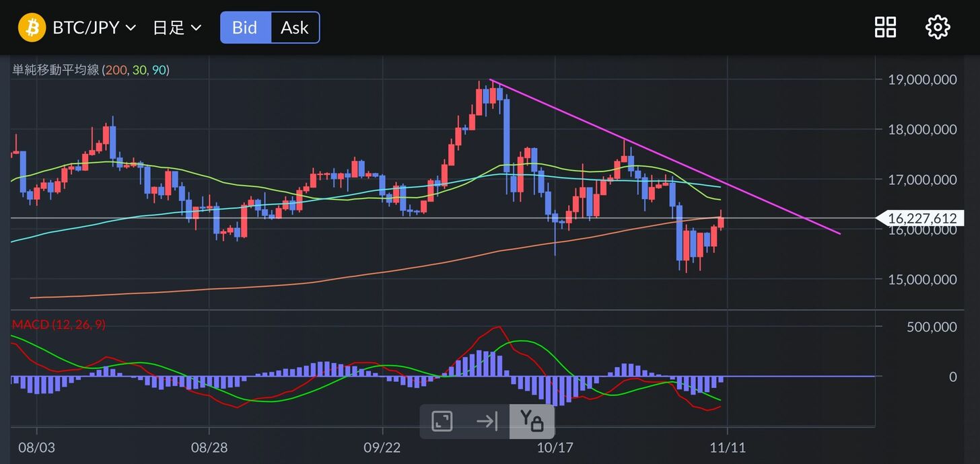980x464 pixels.
Task: Select the MACD (12, 26, 9) label
Action: [x=59, y=325]
